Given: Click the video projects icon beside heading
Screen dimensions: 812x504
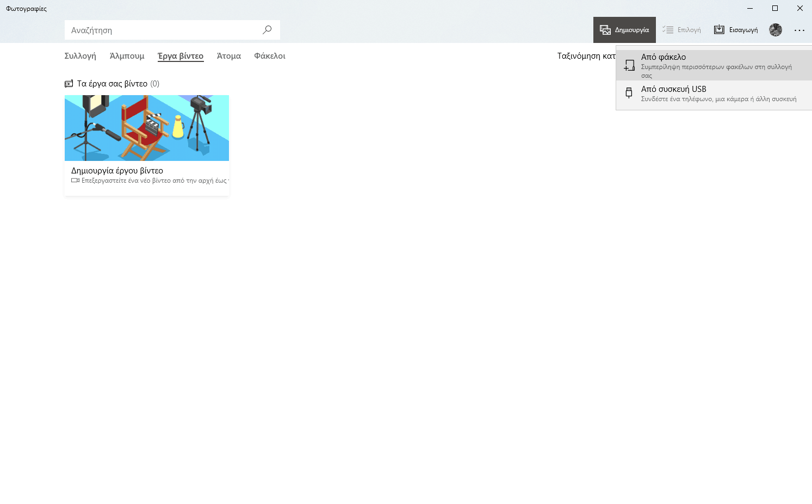Looking at the screenshot, I should pyautogui.click(x=69, y=84).
